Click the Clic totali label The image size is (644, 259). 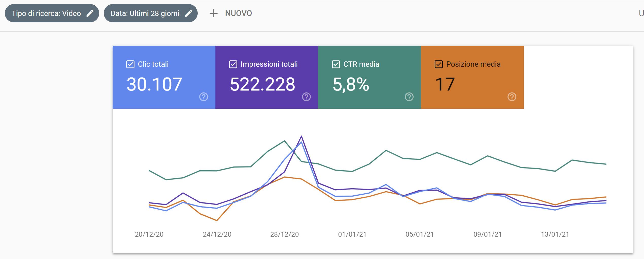pyautogui.click(x=153, y=64)
